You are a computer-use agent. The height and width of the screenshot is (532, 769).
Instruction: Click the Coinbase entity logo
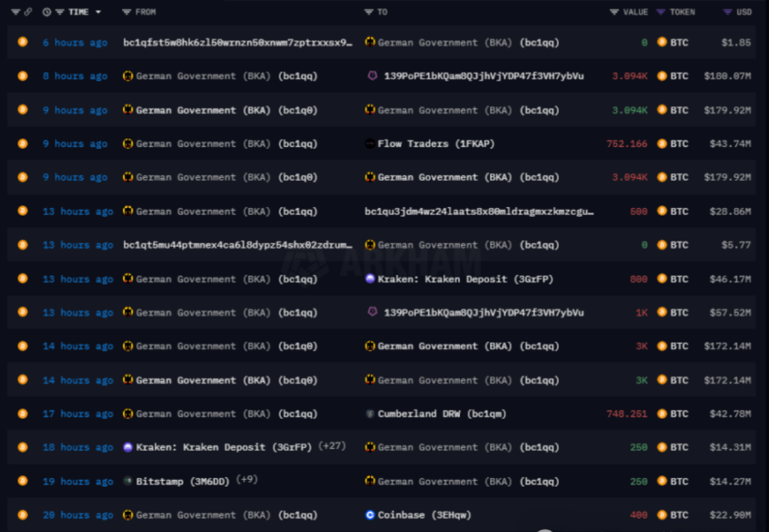tap(370, 514)
